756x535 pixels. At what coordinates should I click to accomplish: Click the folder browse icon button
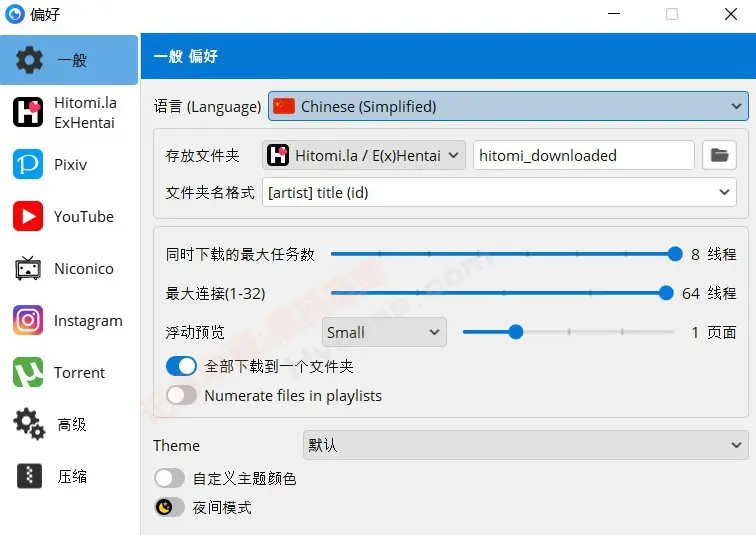719,155
